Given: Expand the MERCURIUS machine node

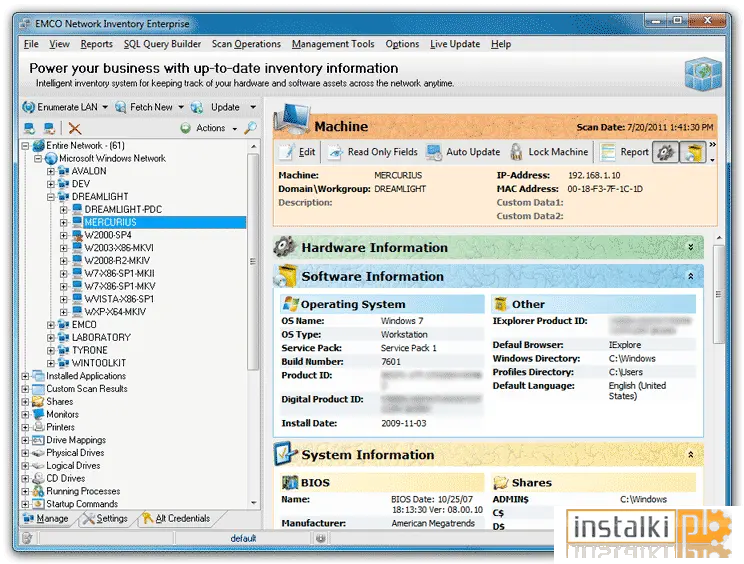Looking at the screenshot, I should pyautogui.click(x=64, y=222).
